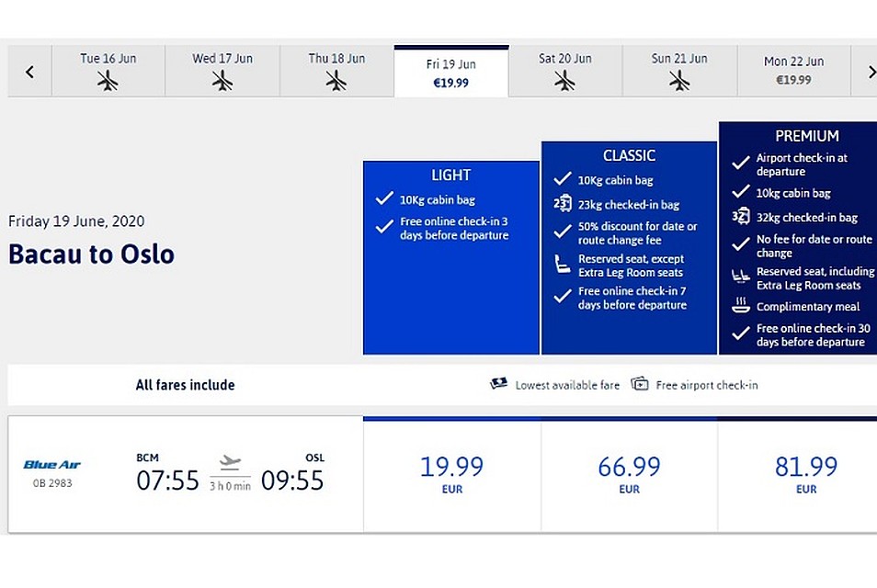Screen dimensions: 877x588
Task: Click no-flight plane icon on Sat 20 Jun
Action: (565, 81)
